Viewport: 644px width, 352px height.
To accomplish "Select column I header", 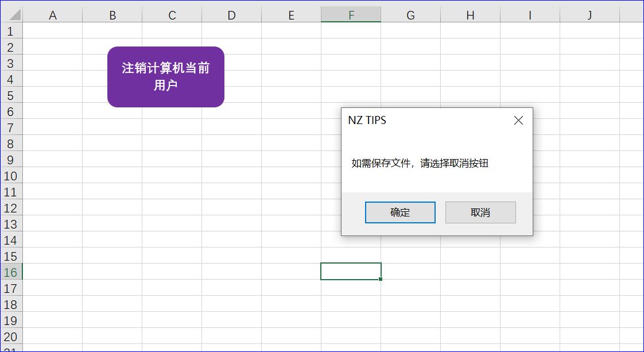I will coord(530,15).
